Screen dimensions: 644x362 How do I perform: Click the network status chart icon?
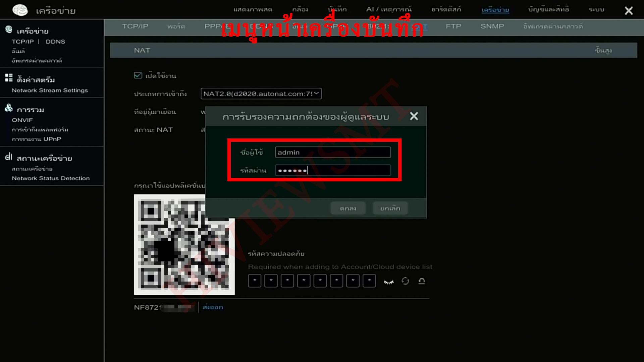click(x=9, y=157)
